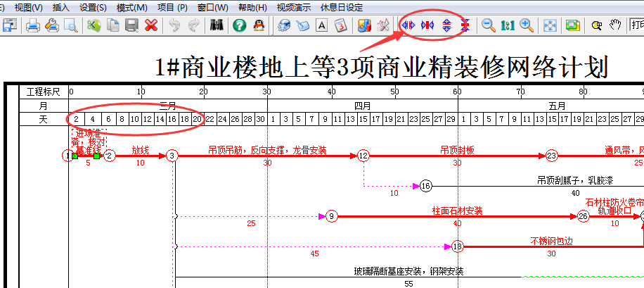
Task: Open print preview with magnifier page icon
Action: [x=70, y=26]
